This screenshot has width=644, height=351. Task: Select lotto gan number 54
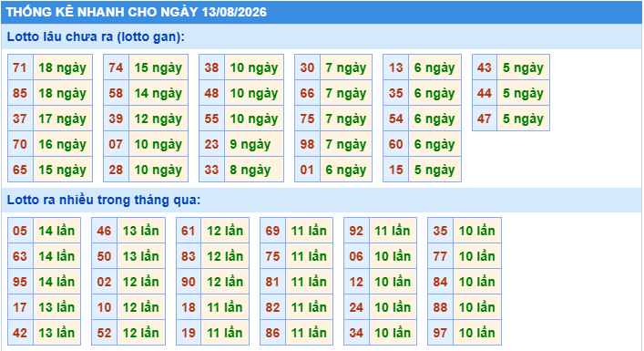pyautogui.click(x=396, y=119)
